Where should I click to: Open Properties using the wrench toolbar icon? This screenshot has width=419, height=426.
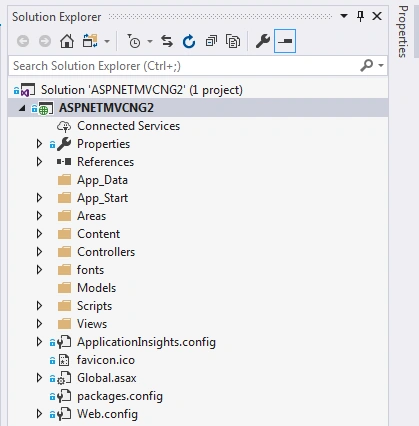click(263, 41)
